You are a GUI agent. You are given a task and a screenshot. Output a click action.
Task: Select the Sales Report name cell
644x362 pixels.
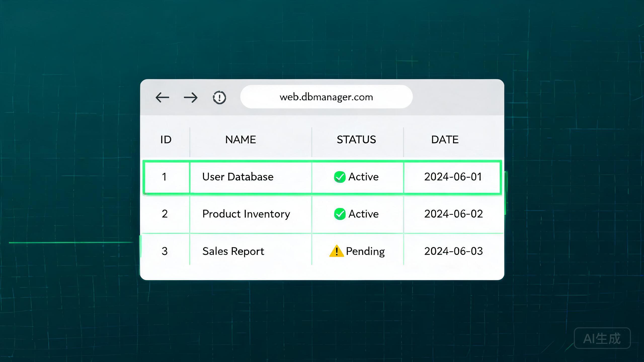pyautogui.click(x=233, y=251)
